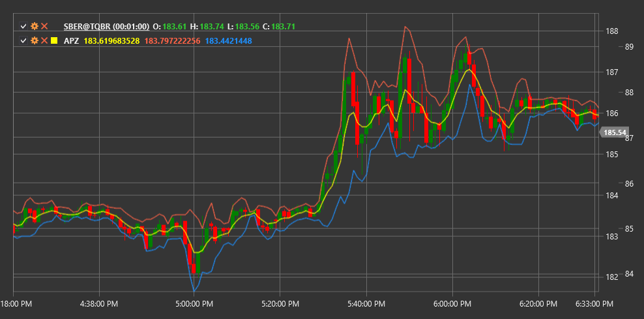Screen dimensions: 644x319
Task: Remove APZ indicator with its X icon
Action: click(44, 40)
